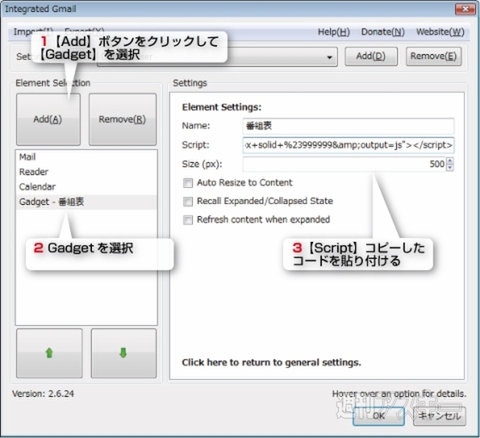Image resolution: width=480 pixels, height=438 pixels.
Task: Open the Website(W) menu
Action: (x=440, y=32)
